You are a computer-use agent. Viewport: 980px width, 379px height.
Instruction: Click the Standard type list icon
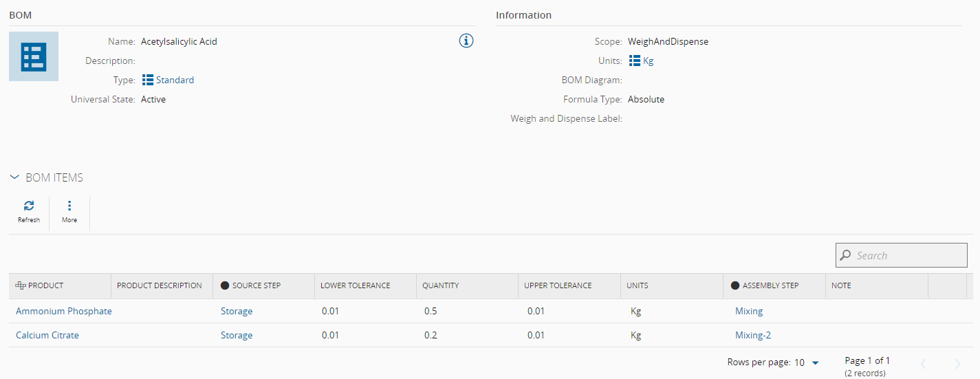point(148,80)
